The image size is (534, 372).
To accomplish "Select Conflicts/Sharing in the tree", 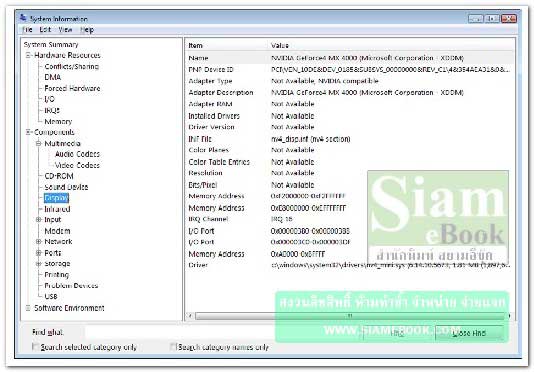I will pyautogui.click(x=72, y=66).
